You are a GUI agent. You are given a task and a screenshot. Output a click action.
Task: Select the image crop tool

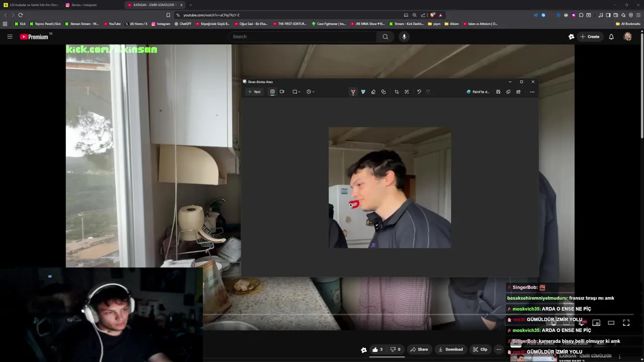(x=396, y=92)
